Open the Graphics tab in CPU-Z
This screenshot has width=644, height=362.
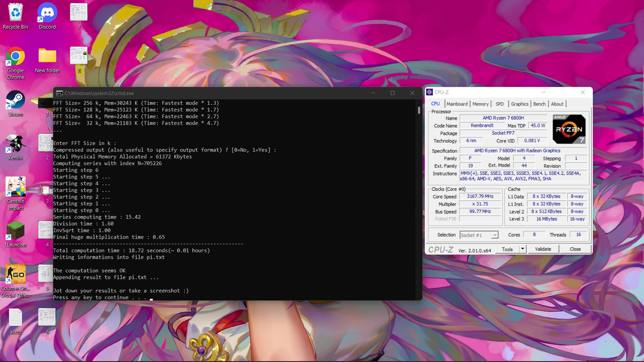click(520, 104)
